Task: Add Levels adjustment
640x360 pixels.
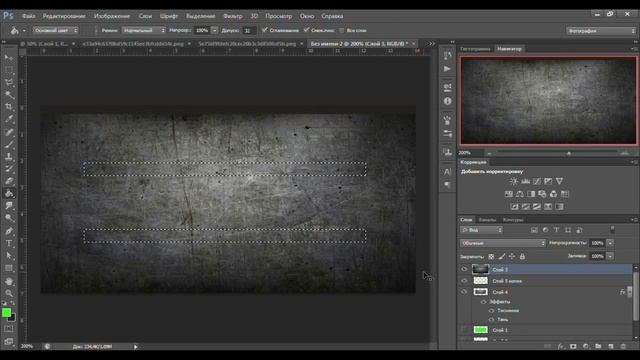Action: pyautogui.click(x=526, y=181)
